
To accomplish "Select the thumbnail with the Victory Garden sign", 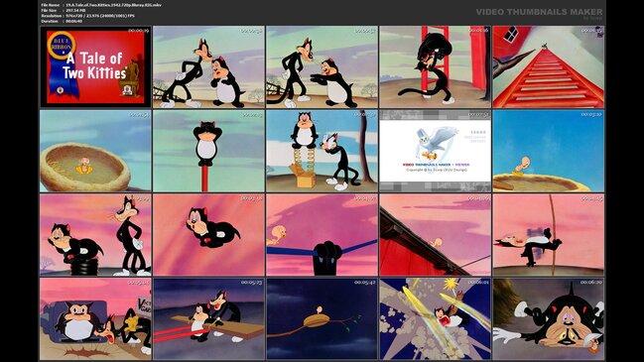I will point(95,318).
